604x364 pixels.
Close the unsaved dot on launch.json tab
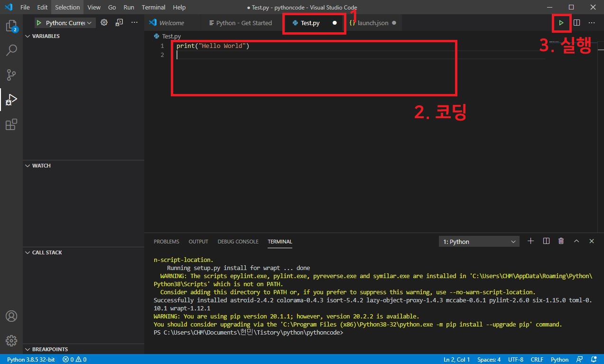[x=394, y=23]
